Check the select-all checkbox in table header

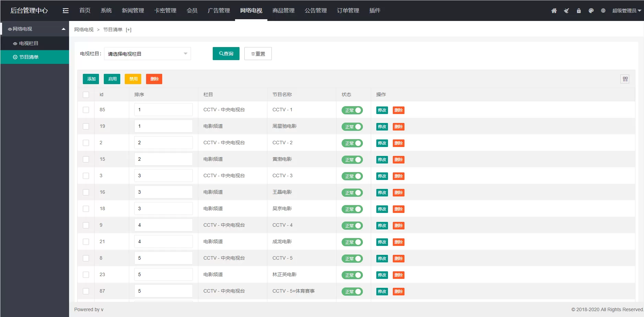tap(86, 95)
